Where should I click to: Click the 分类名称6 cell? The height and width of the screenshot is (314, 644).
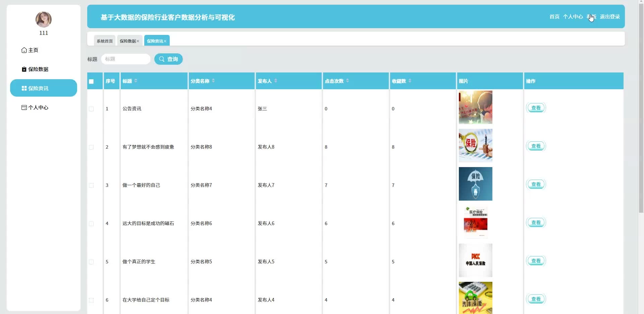click(x=201, y=223)
